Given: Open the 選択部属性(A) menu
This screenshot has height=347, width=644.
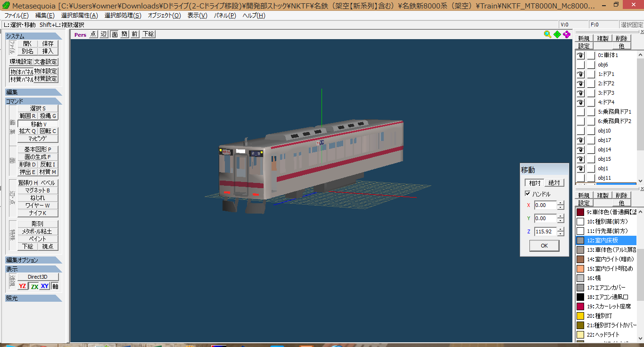Looking at the screenshot, I should pyautogui.click(x=80, y=15).
